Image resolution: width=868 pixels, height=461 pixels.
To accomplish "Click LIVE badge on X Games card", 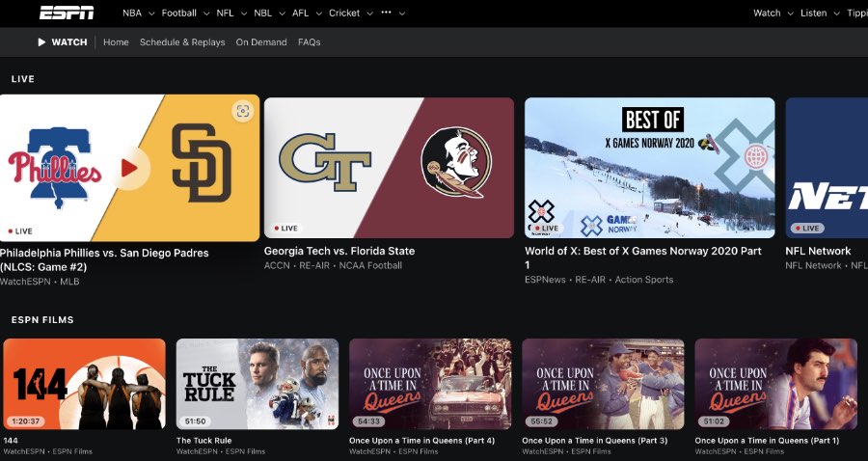I will coord(547,228).
